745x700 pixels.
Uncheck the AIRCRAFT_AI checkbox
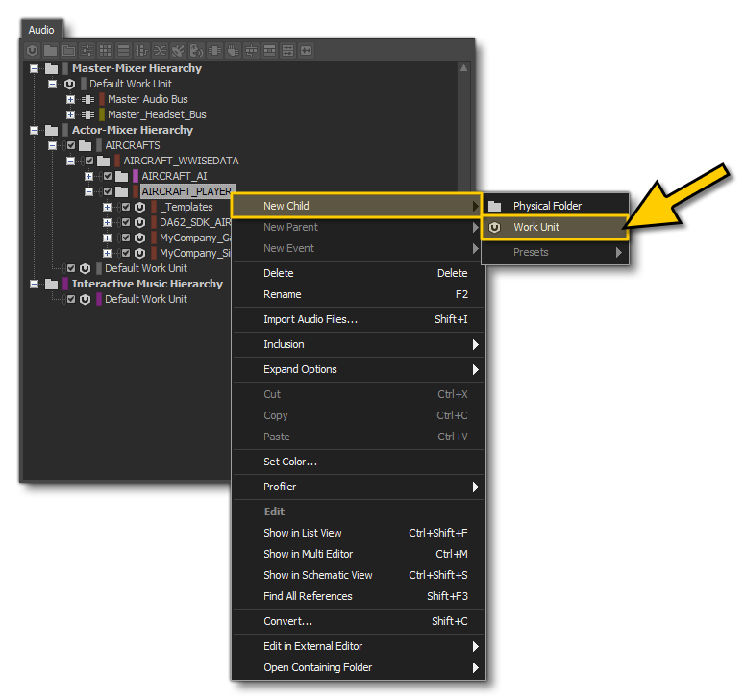pyautogui.click(x=108, y=176)
